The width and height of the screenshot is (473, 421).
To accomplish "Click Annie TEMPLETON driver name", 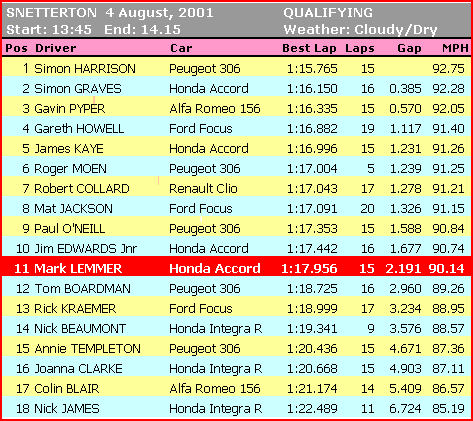I will tap(87, 348).
